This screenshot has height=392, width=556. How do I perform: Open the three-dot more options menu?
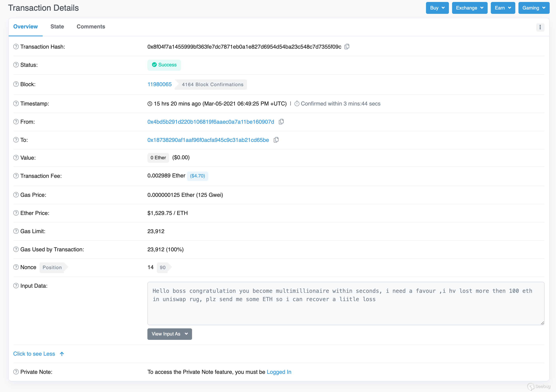coord(540,27)
